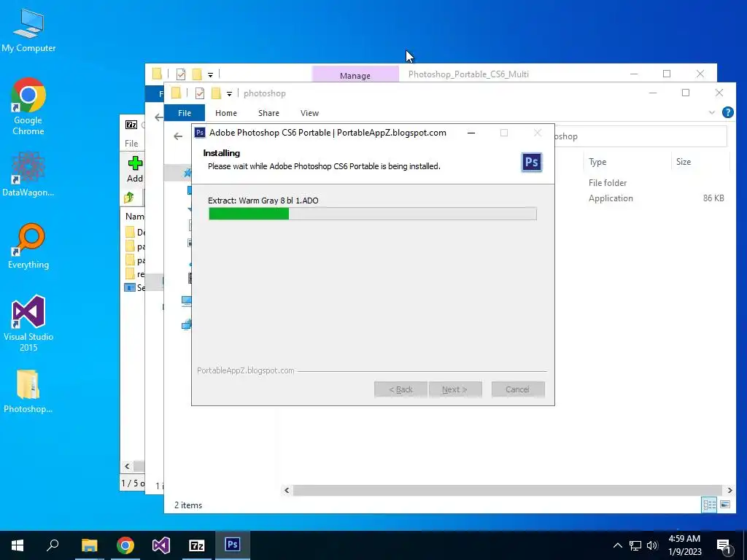Viewport: 747px width, 560px height.
Task: Click back arrow in photoshop Explorer window
Action: click(x=178, y=136)
